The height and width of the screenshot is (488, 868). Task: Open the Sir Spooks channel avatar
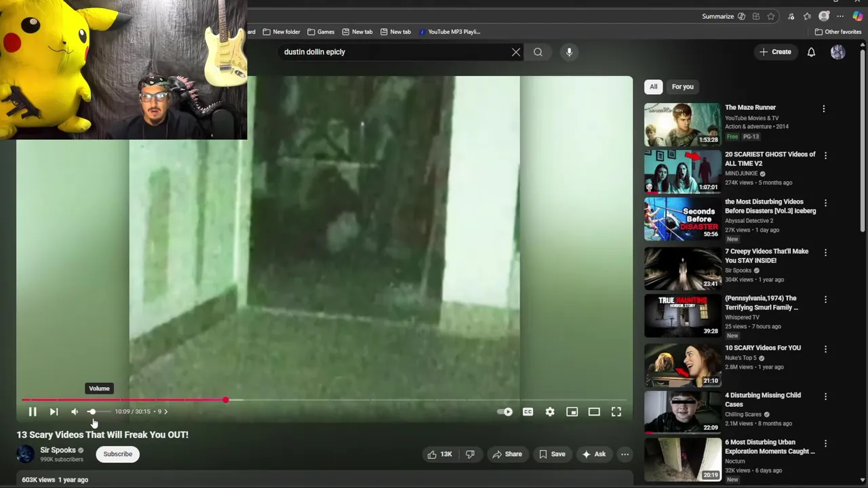click(x=25, y=454)
